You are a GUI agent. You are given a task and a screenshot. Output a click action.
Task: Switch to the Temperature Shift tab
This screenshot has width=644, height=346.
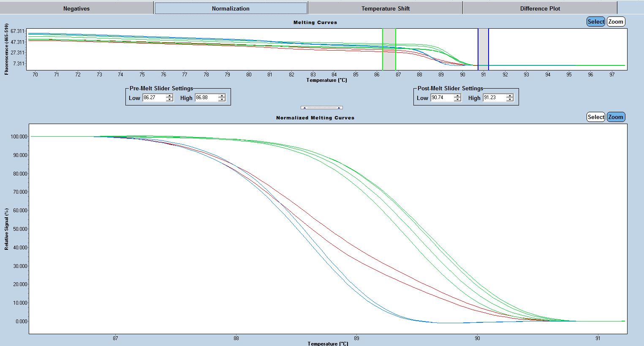click(385, 8)
